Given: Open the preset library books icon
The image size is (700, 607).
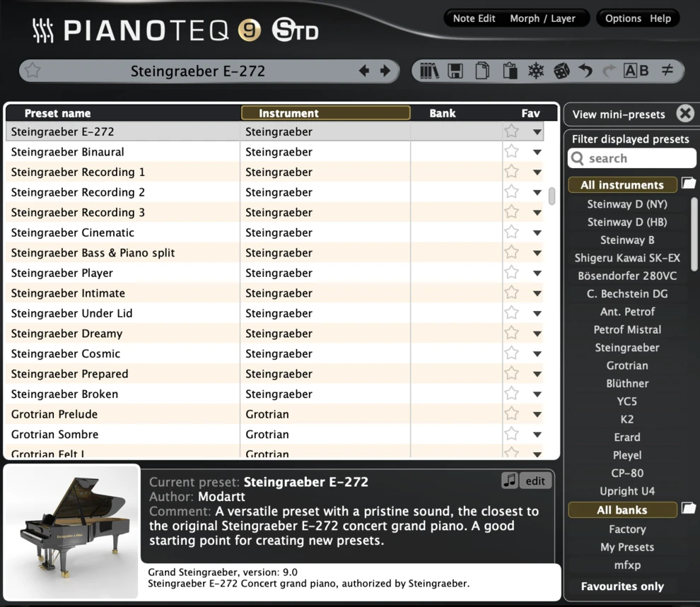Looking at the screenshot, I should coord(429,71).
